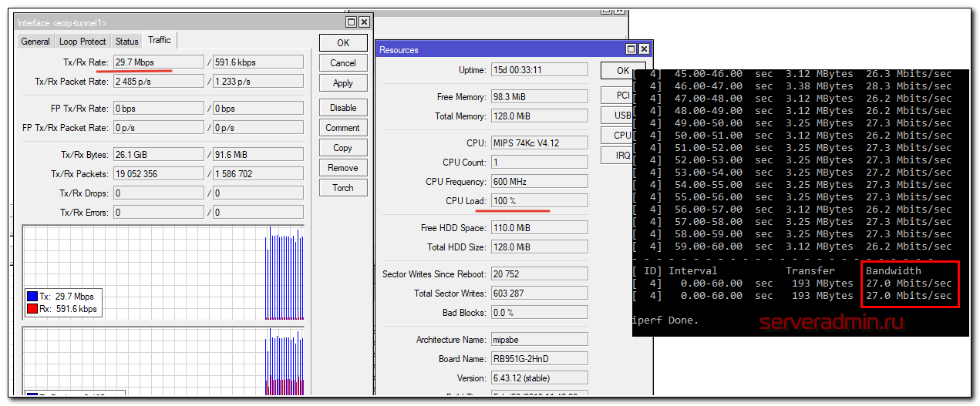
Task: Click the red Rx legend swatch
Action: (32, 309)
